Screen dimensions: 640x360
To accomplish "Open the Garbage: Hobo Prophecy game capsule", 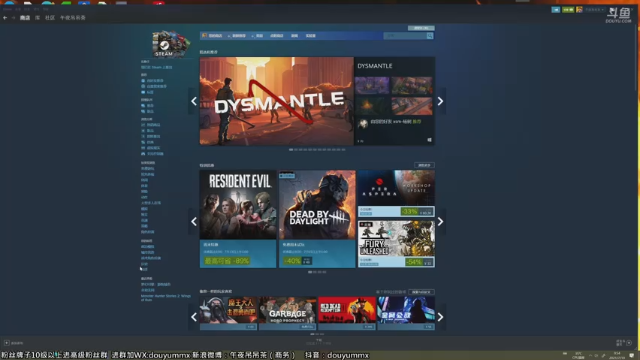I will coord(288,313).
